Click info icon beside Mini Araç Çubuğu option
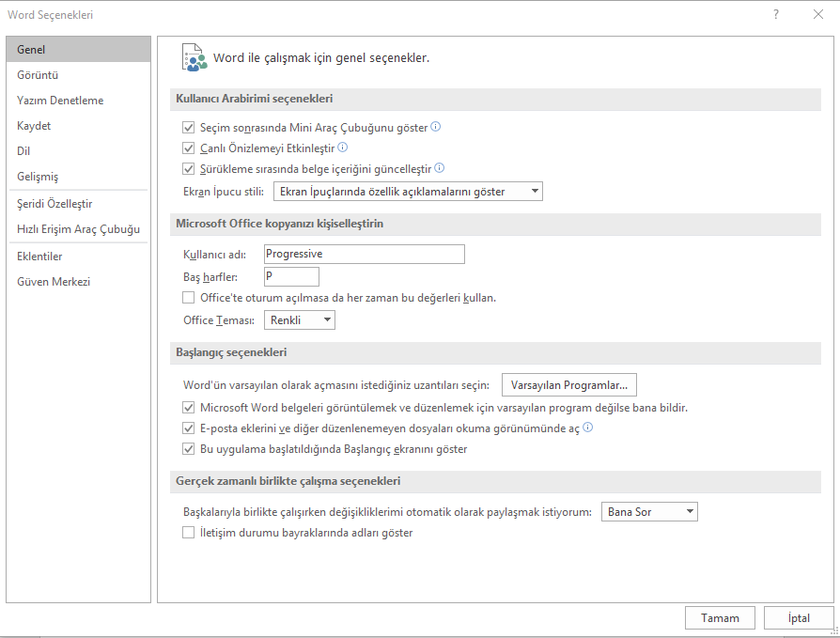This screenshot has height=638, width=840. click(436, 127)
